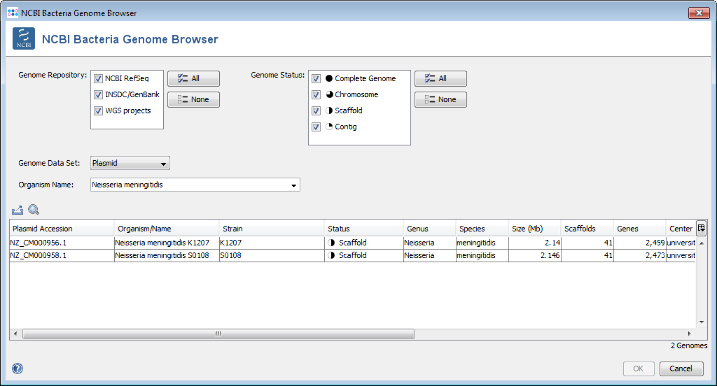Image resolution: width=717 pixels, height=386 pixels.
Task: Click the genes value 2,459
Action: (655, 243)
